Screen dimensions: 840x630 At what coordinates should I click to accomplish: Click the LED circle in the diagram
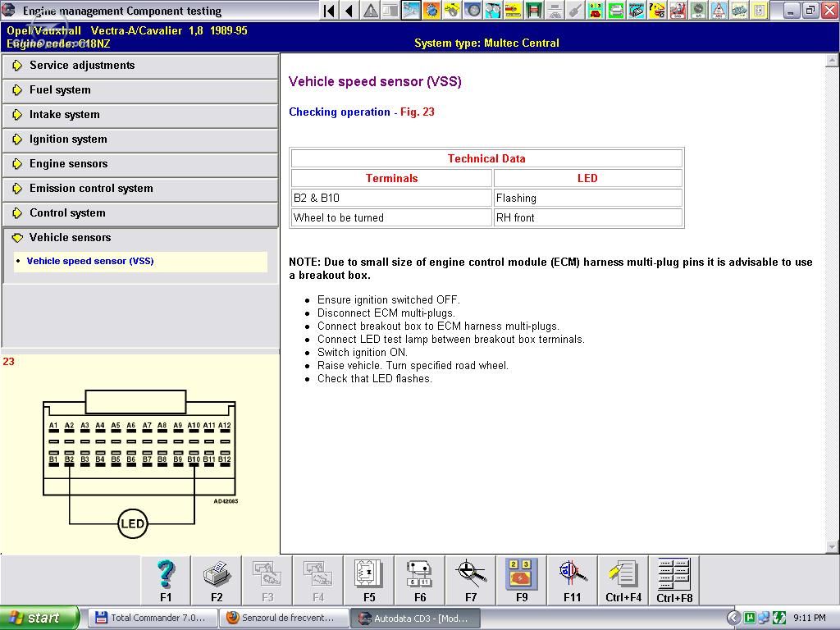coord(132,524)
